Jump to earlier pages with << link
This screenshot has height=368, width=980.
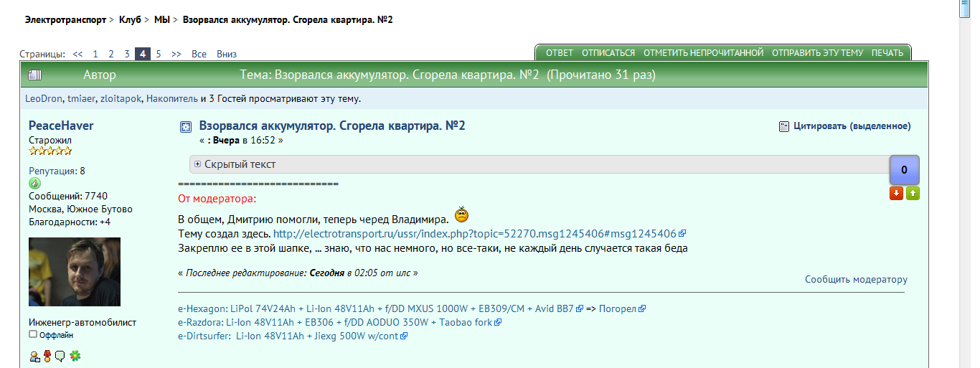point(77,54)
